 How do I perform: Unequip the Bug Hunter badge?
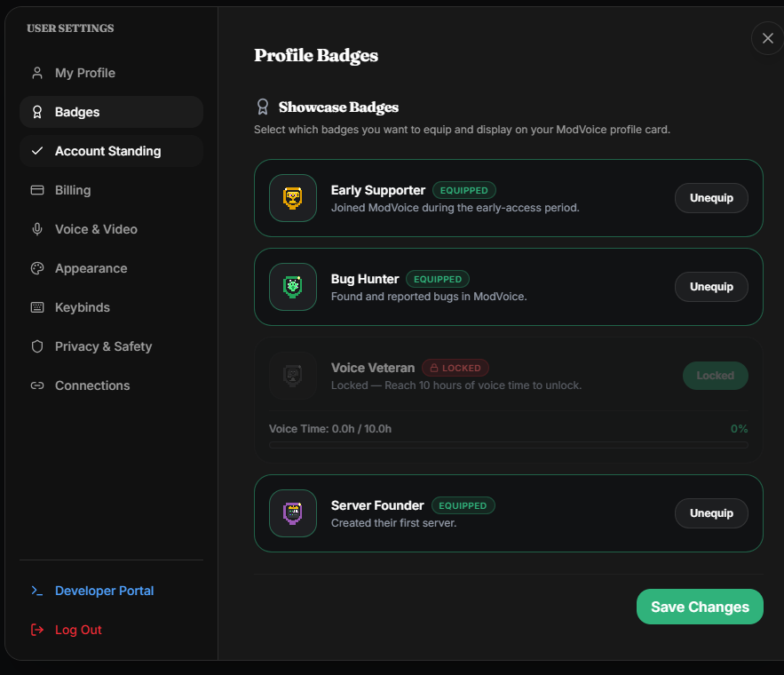(711, 287)
